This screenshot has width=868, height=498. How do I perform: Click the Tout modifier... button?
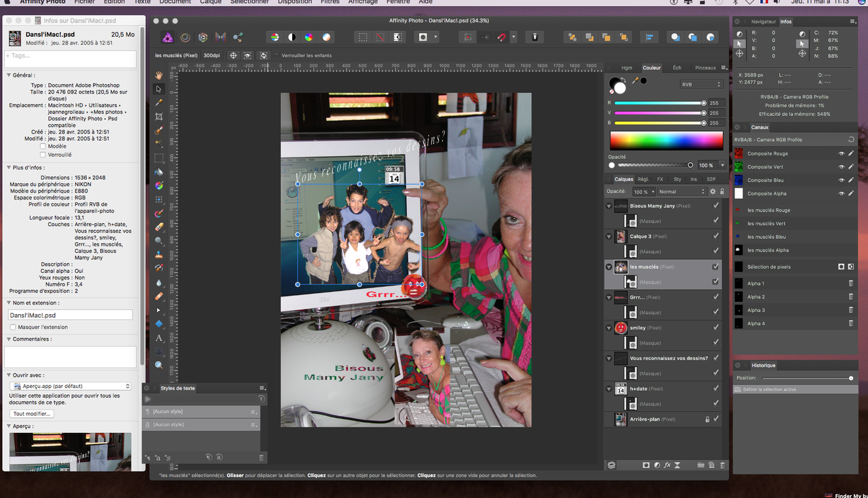32,413
